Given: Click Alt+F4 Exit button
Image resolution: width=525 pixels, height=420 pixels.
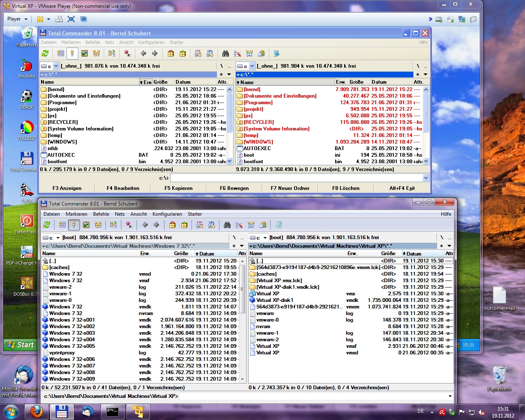Looking at the screenshot, I should [402, 188].
